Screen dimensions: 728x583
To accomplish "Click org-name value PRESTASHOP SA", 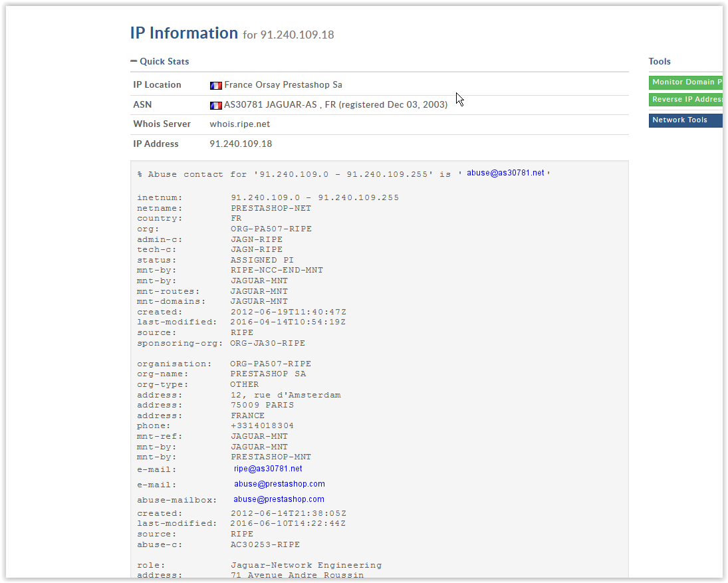I will point(268,374).
